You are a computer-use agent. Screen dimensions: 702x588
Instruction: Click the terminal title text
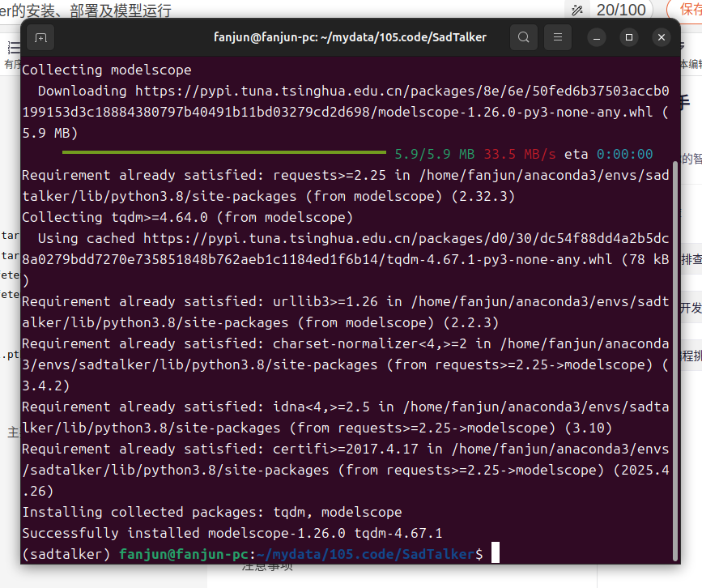point(350,37)
